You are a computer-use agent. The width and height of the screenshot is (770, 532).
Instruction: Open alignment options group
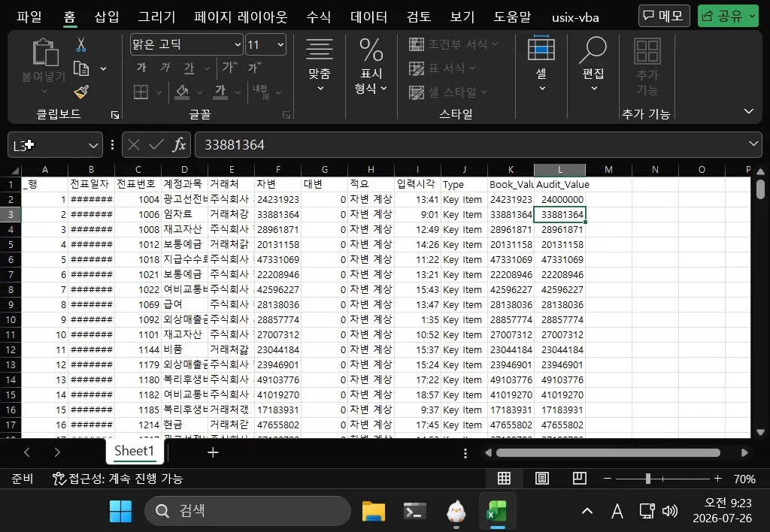point(320,65)
